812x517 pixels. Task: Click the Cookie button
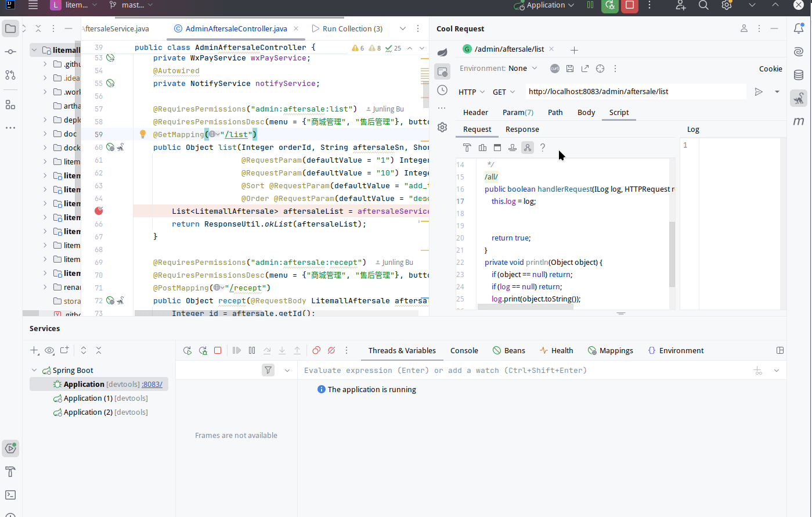coord(770,69)
